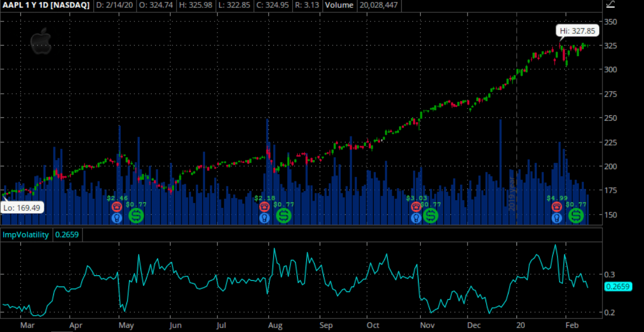This screenshot has width=644, height=332.
Task: Select the green dividend dollar icon in November
Action: point(431,216)
